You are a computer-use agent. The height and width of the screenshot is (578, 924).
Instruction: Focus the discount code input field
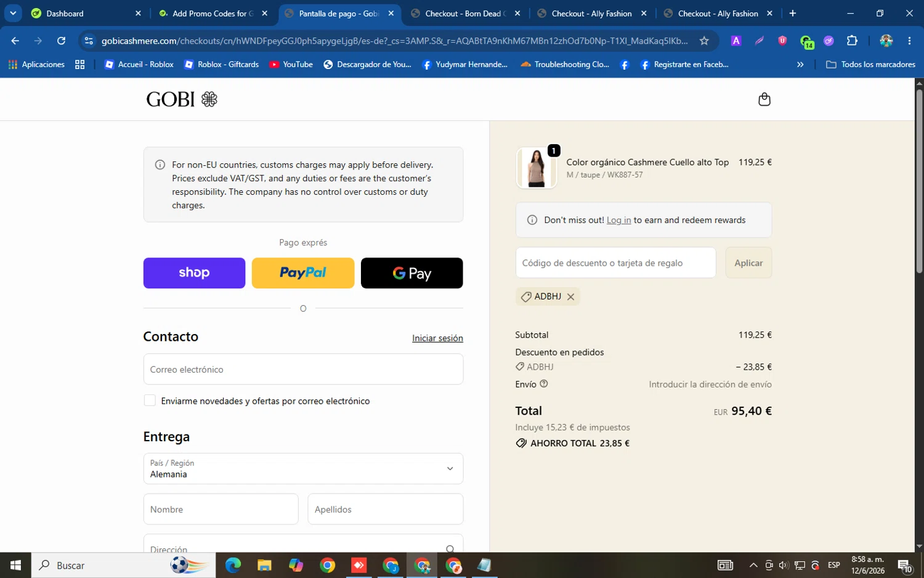pos(615,263)
